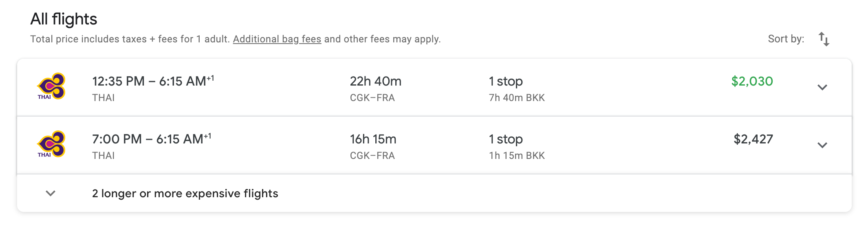This screenshot has width=868, height=229.
Task: Open the Additional bag fees link
Action: (277, 39)
